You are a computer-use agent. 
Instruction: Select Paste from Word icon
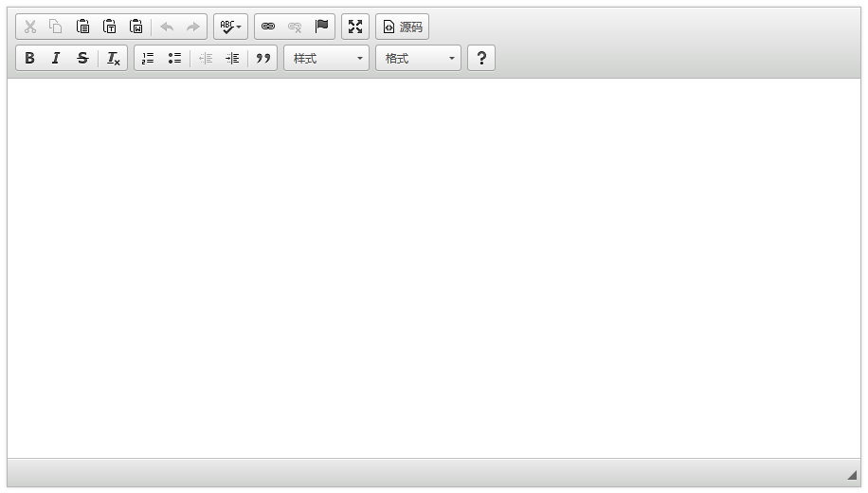(136, 27)
